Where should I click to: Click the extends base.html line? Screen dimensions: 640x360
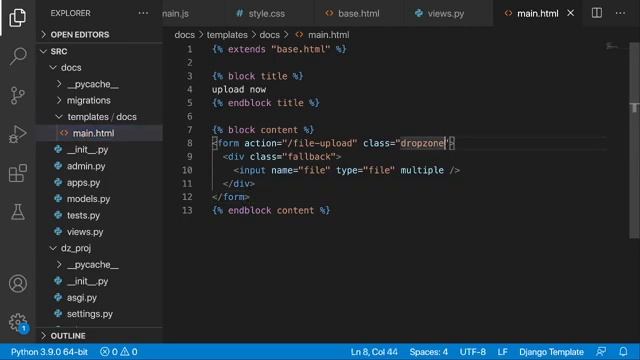pos(279,49)
